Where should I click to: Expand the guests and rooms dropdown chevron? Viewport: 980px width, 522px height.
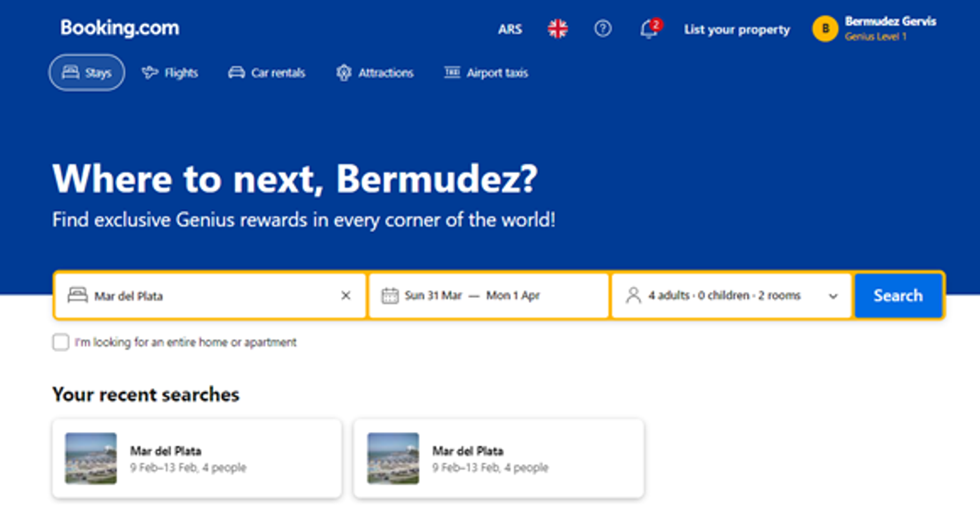pyautogui.click(x=833, y=296)
